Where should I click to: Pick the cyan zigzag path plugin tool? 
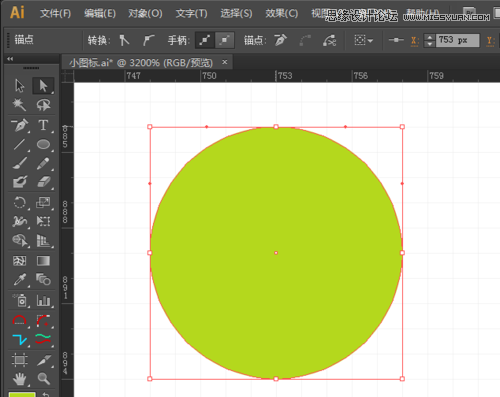tap(20, 339)
